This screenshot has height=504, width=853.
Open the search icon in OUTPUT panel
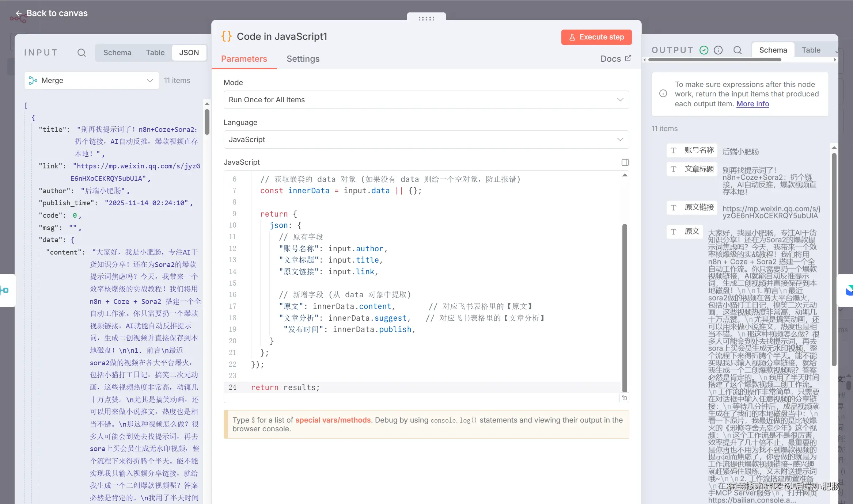[738, 50]
